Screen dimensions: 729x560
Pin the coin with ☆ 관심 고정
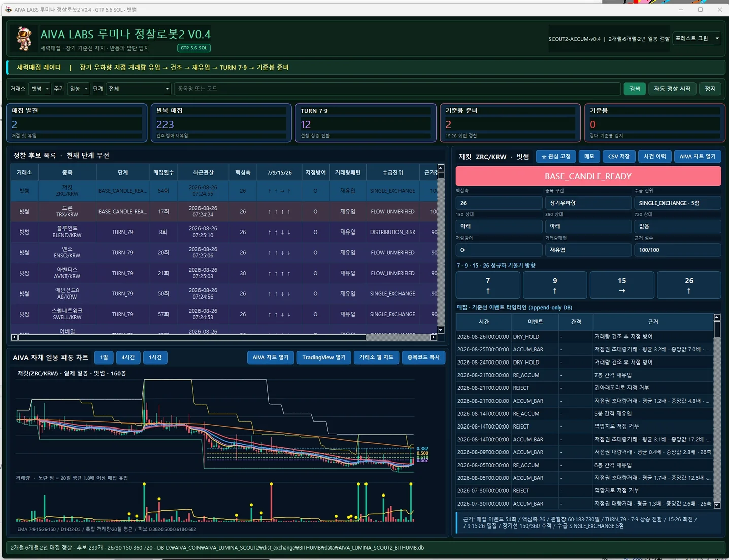[556, 156]
